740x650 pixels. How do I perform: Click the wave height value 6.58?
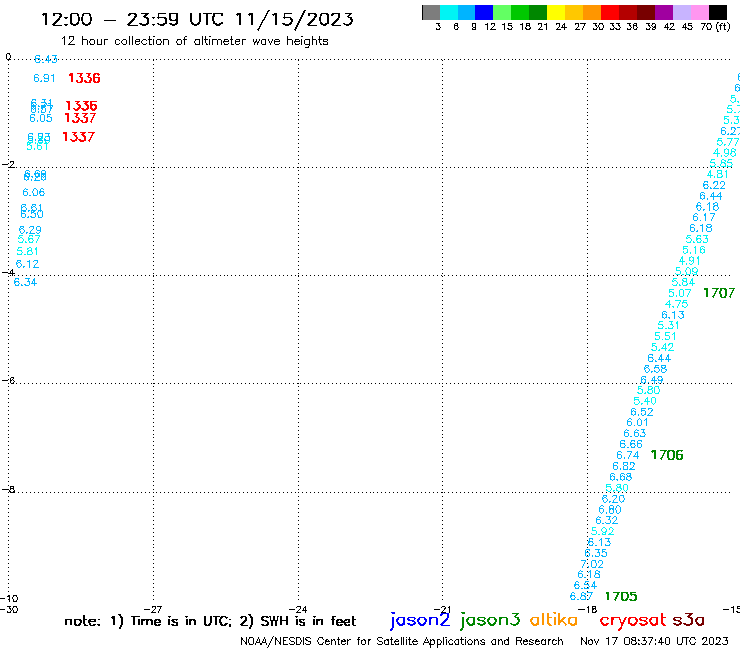click(x=656, y=369)
